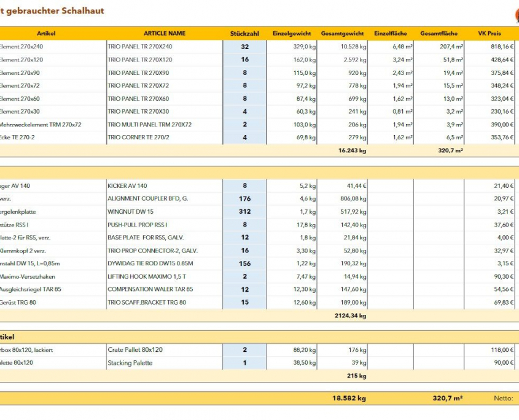Click the TRIO CORNER TE 270/2 cell
This screenshot has height=420, width=519.
(164, 138)
